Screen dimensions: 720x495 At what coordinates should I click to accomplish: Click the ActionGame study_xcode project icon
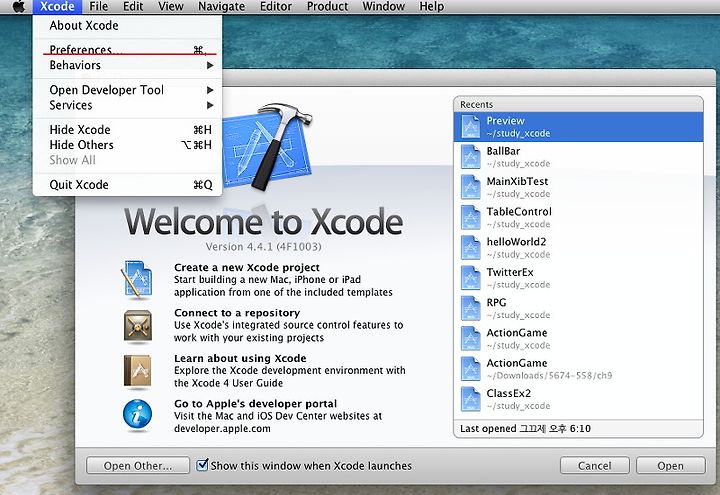471,339
